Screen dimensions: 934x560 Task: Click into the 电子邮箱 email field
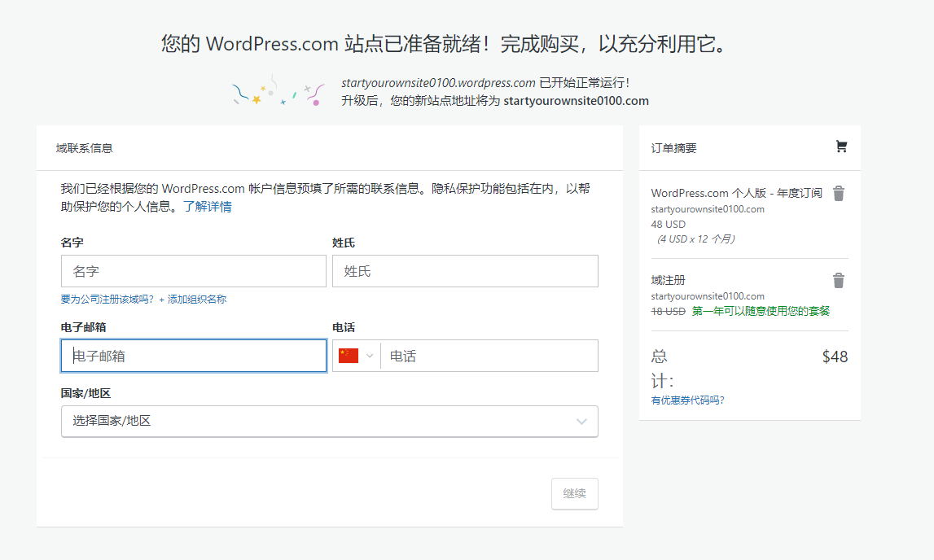pos(194,356)
